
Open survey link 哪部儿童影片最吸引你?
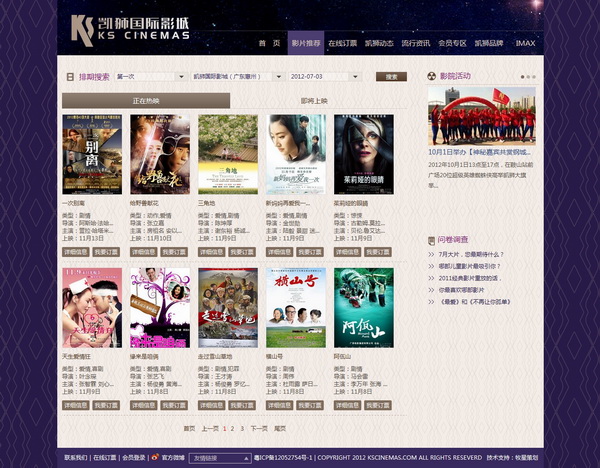(470, 266)
